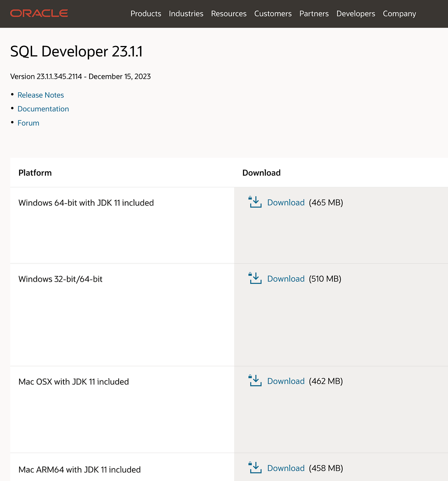The width and height of the screenshot is (448, 481).
Task: Open the Documentation link
Action: [x=43, y=109]
